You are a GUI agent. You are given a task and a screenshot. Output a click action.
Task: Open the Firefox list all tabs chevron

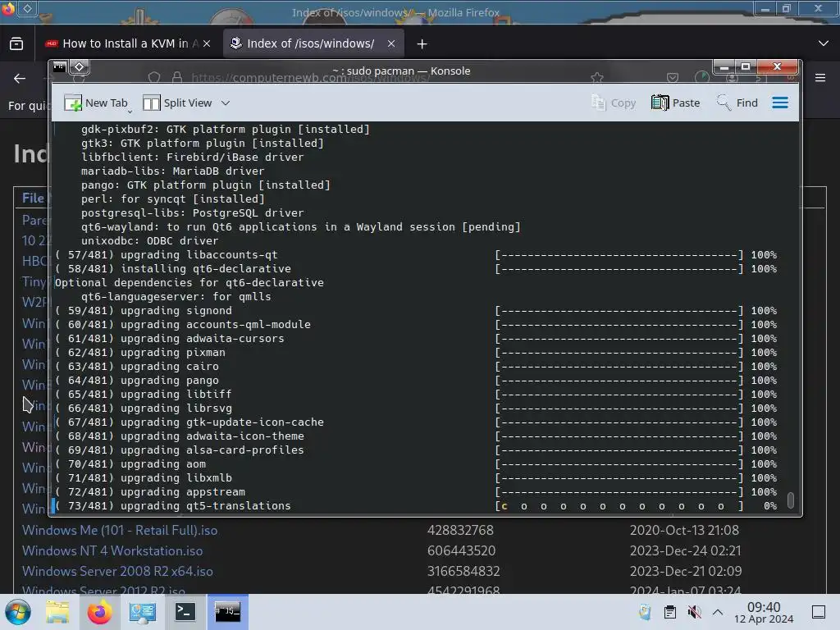tap(824, 43)
